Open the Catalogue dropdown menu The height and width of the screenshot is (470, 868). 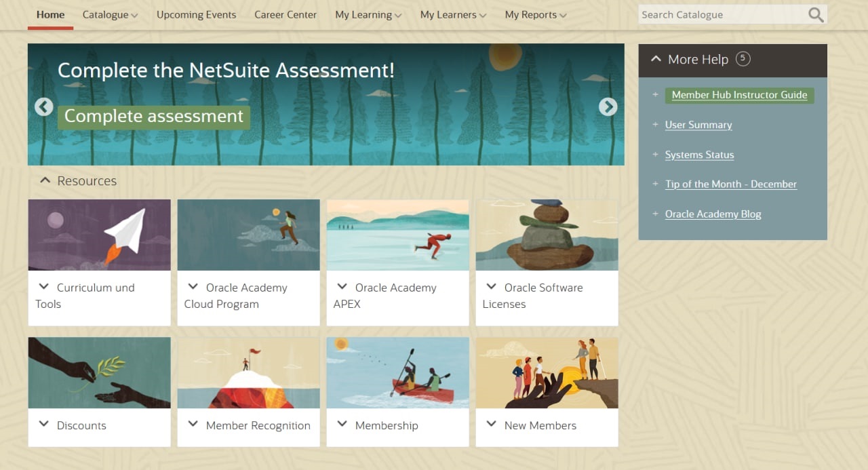pyautogui.click(x=110, y=15)
